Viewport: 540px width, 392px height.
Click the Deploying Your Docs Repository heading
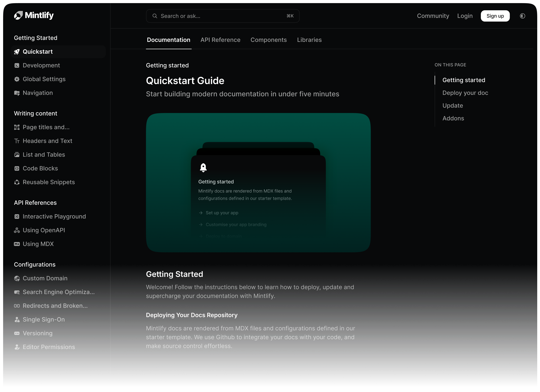point(192,315)
